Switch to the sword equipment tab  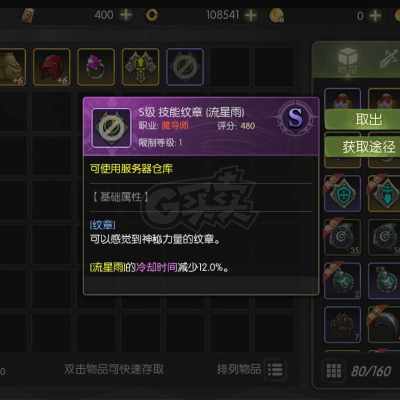(x=389, y=59)
